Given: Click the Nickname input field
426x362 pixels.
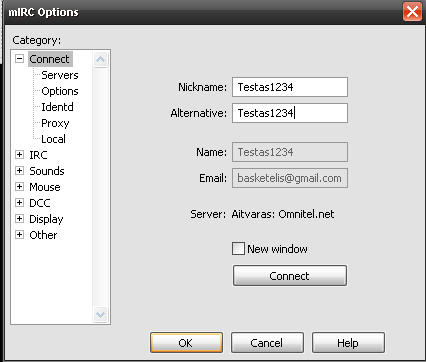Looking at the screenshot, I should click(290, 87).
